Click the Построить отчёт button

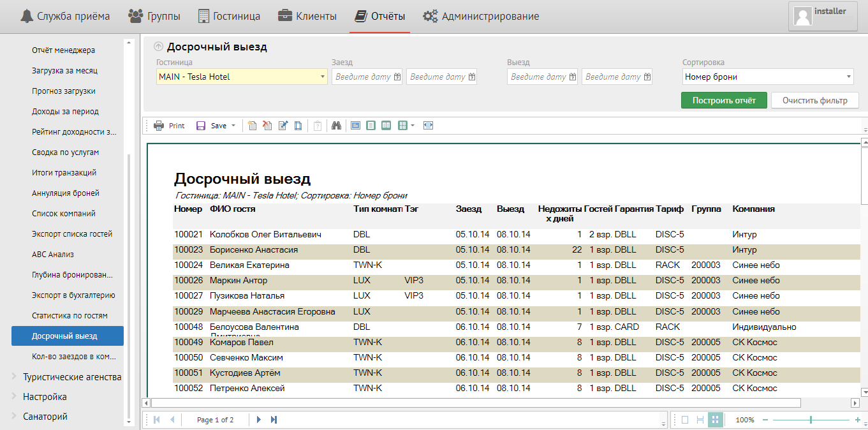click(724, 100)
